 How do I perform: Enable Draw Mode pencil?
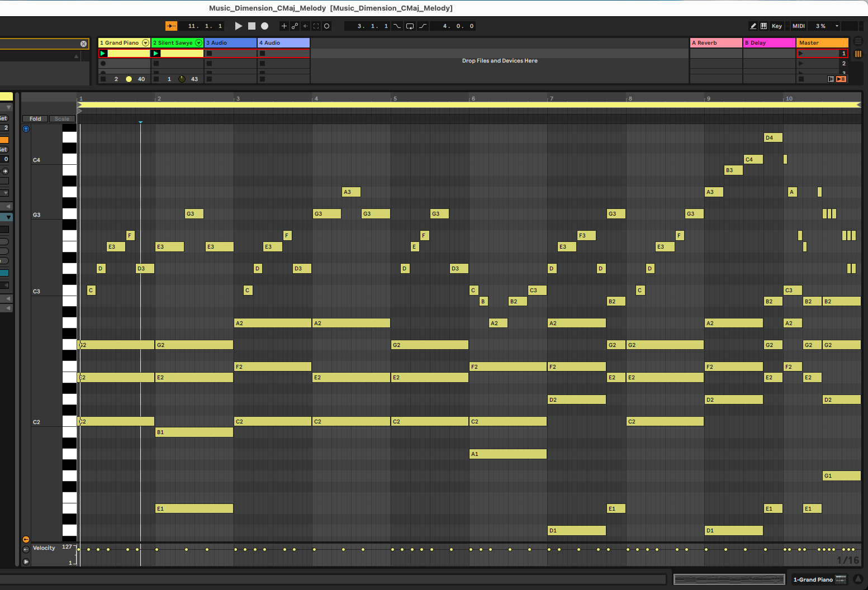[x=753, y=26]
